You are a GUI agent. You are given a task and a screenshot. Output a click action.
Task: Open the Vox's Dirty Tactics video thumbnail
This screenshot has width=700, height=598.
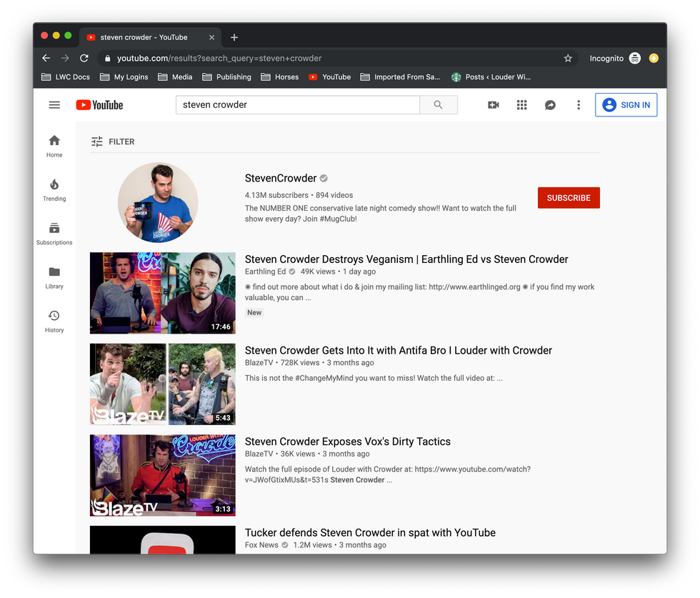163,475
